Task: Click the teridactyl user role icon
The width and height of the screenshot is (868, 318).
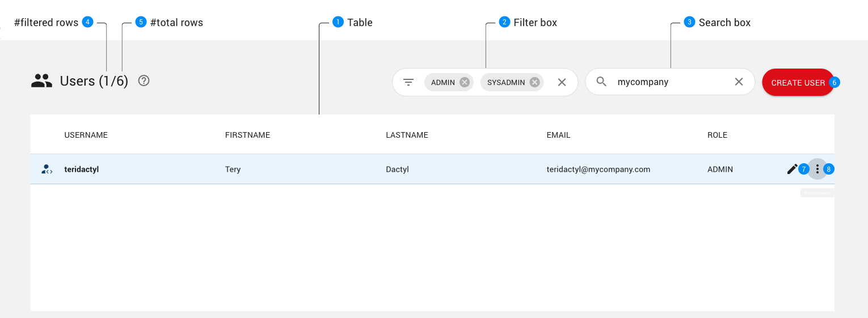Action: pos(47,169)
